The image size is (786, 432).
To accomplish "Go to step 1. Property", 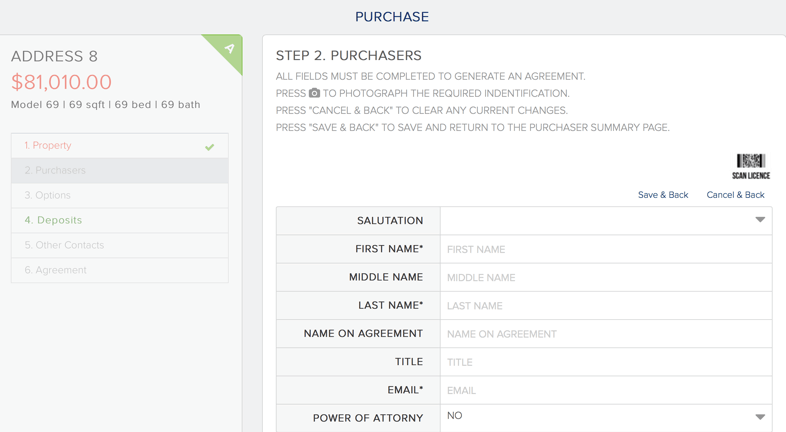I will [x=48, y=146].
